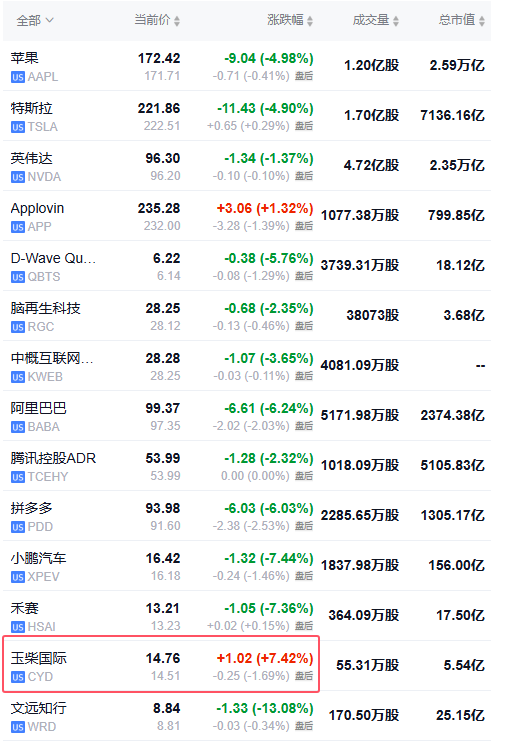This screenshot has width=519, height=747.
Task: Click the US badge beside AAPL
Action: tap(18, 77)
